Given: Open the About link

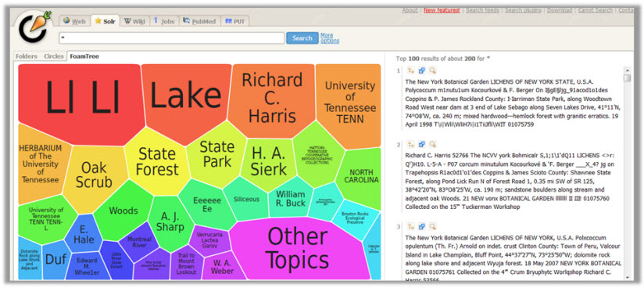Looking at the screenshot, I should click(x=410, y=10).
